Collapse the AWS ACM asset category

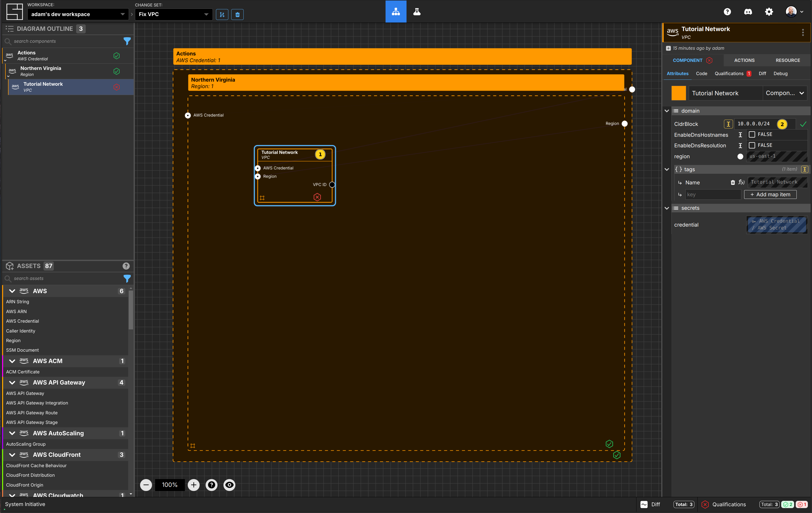point(12,361)
